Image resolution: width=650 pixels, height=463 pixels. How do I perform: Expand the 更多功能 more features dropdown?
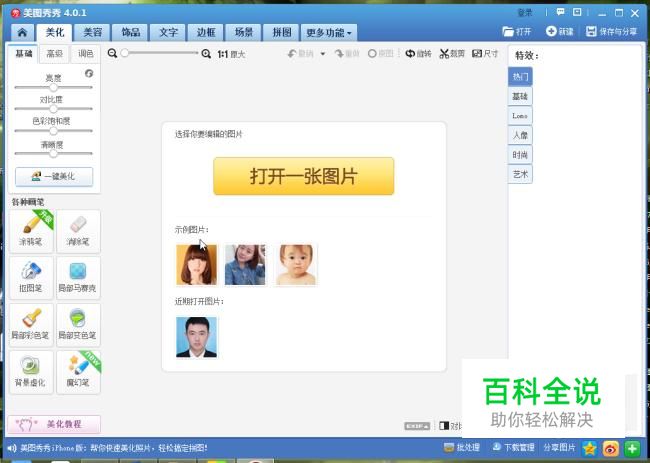point(329,32)
